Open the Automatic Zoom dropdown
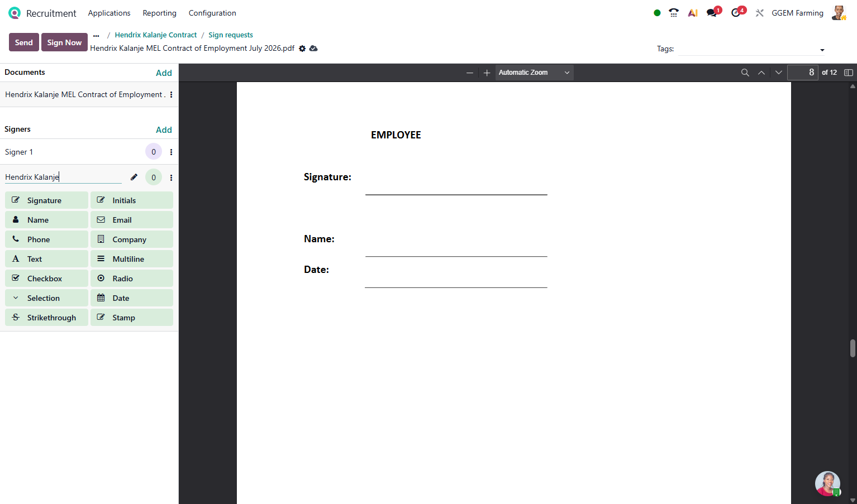Image resolution: width=857 pixels, height=504 pixels. click(534, 73)
